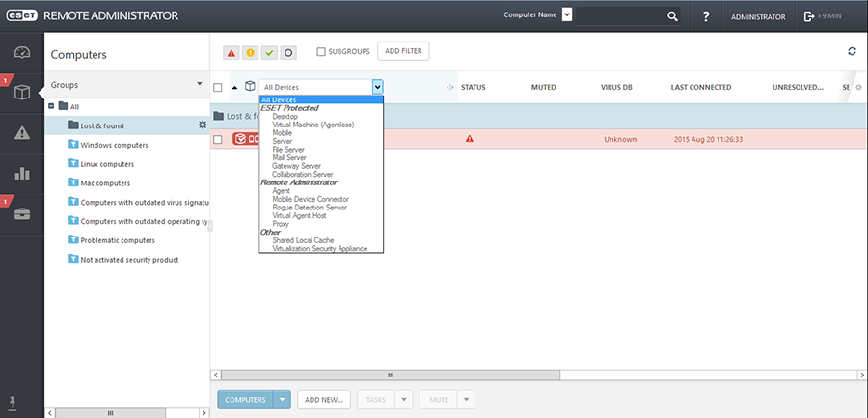Screen dimensions: 868x418
Task: Select Rogue Detection Sensor option
Action: (310, 208)
